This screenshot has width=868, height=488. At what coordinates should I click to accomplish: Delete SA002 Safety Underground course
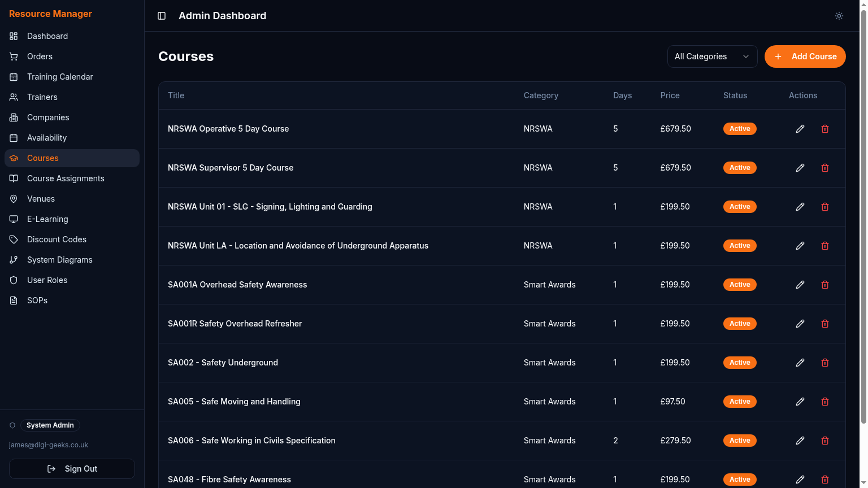click(x=825, y=363)
